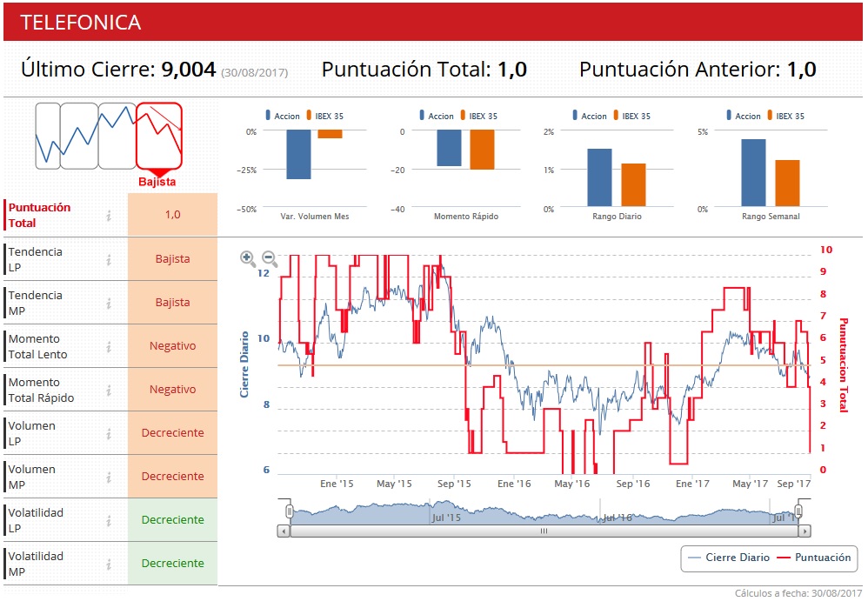
Task: Open info icon for Volatilidad MP
Action: tap(109, 564)
